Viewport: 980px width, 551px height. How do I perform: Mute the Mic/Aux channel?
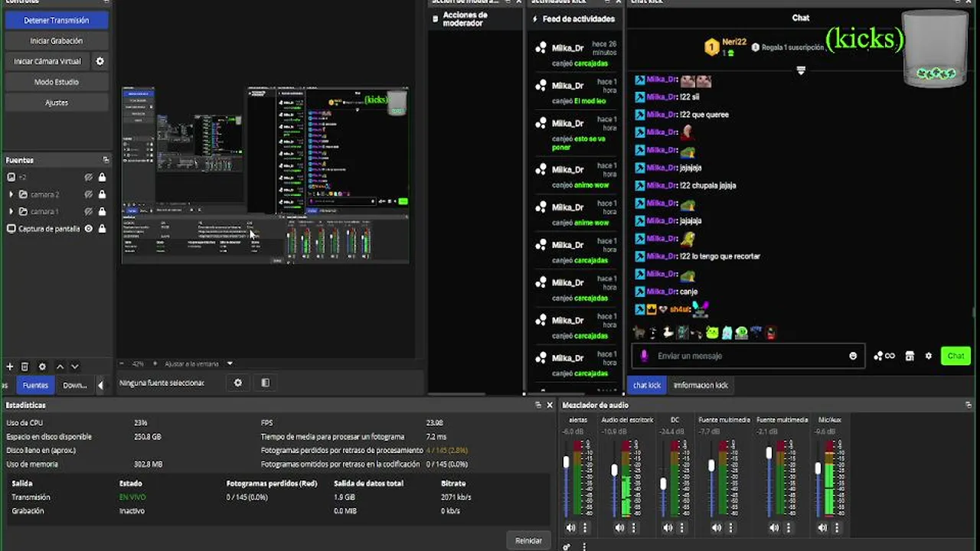pos(822,527)
